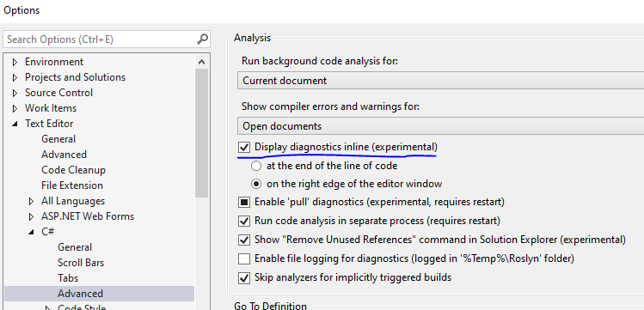Open compiler errors and warnings dropdown
This screenshot has width=644, height=310.
tap(441, 126)
